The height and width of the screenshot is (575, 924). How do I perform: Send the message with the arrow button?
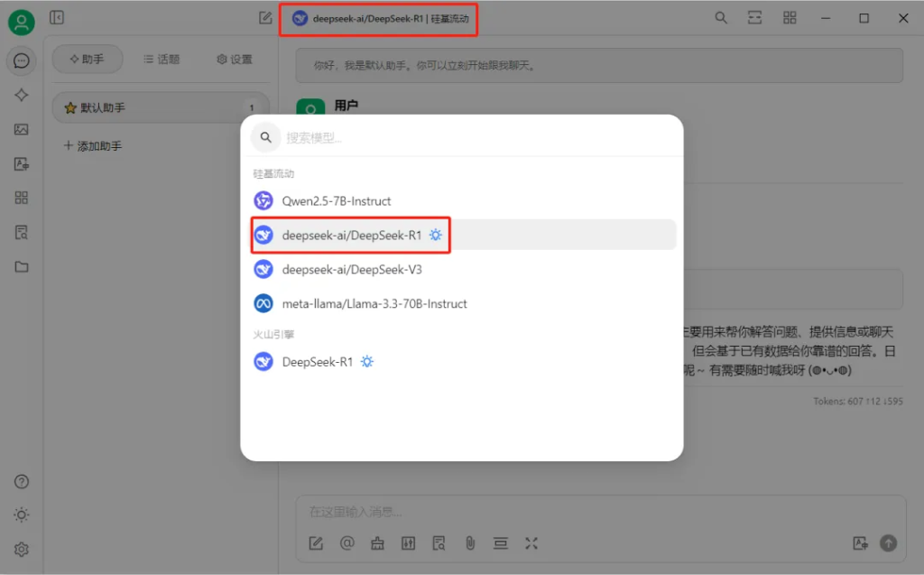point(887,543)
